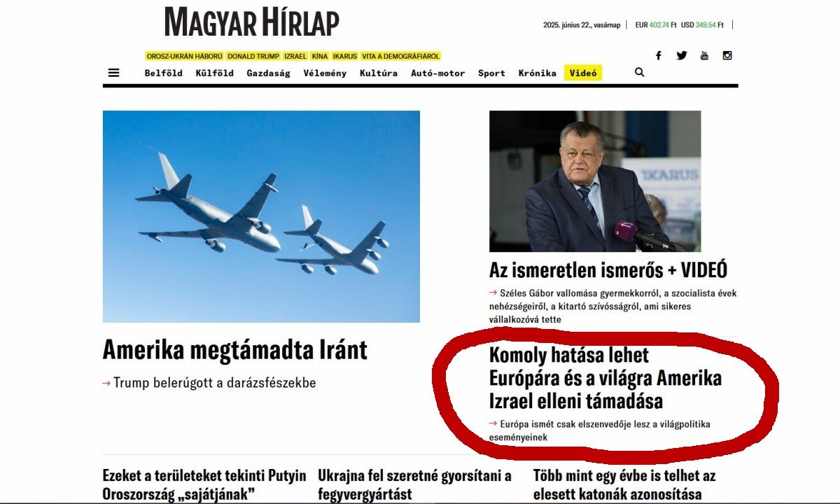
Task: Select the DONALD TRUMP topic tag
Action: pyautogui.click(x=253, y=56)
